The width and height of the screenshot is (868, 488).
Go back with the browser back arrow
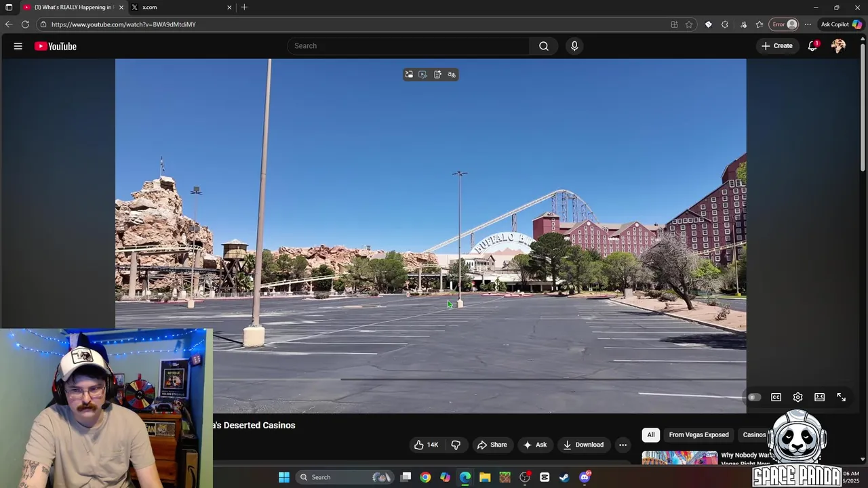tap(9, 24)
